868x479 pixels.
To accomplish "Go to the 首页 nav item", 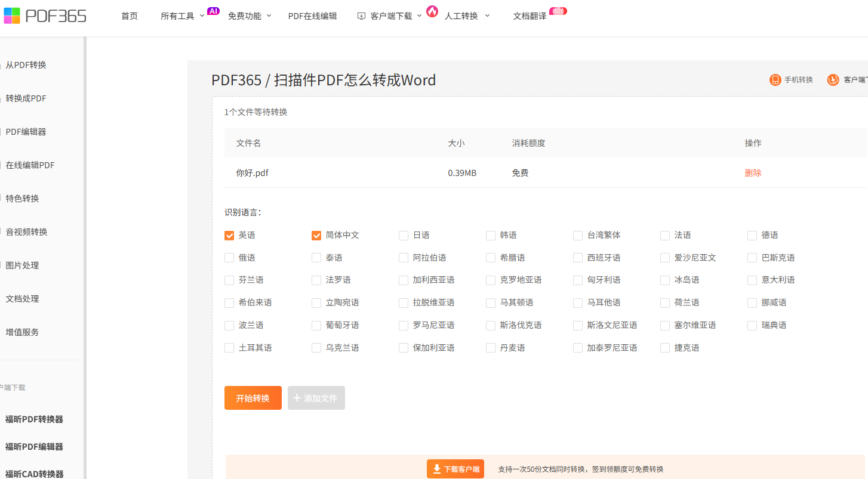I will [130, 16].
